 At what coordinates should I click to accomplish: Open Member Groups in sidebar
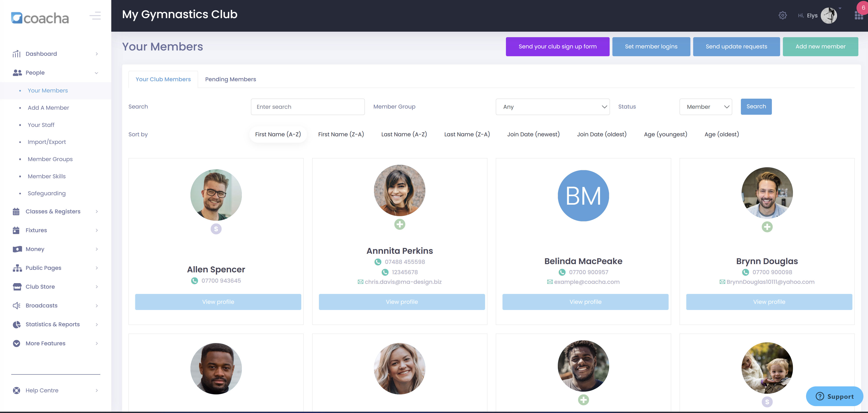(x=50, y=159)
